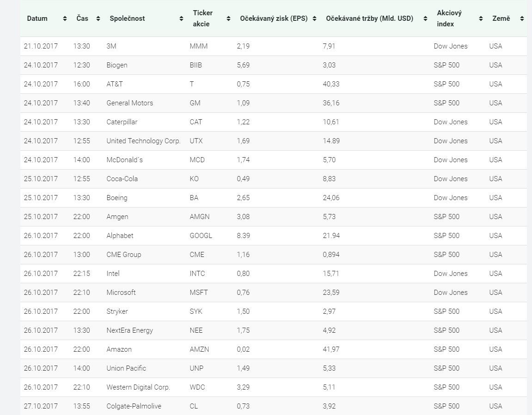Click the United Technology Corp. cell
The width and height of the screenshot is (532, 415).
(x=143, y=141)
